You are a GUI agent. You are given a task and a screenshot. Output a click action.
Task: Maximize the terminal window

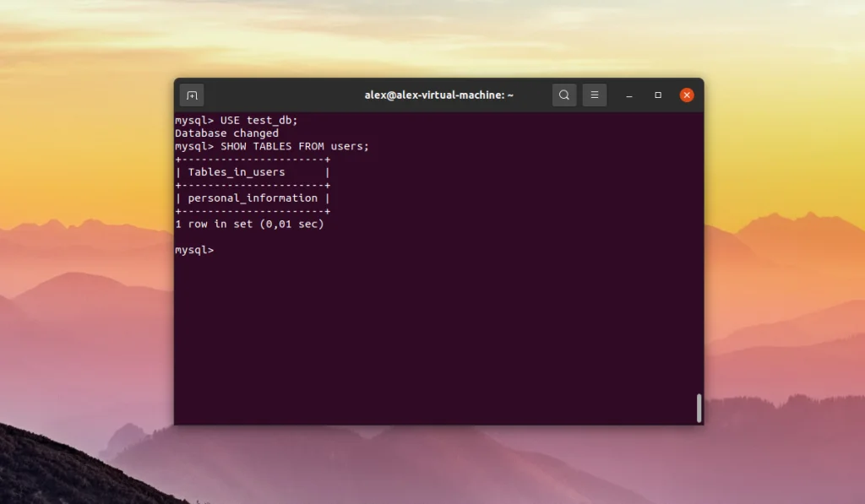(x=658, y=95)
